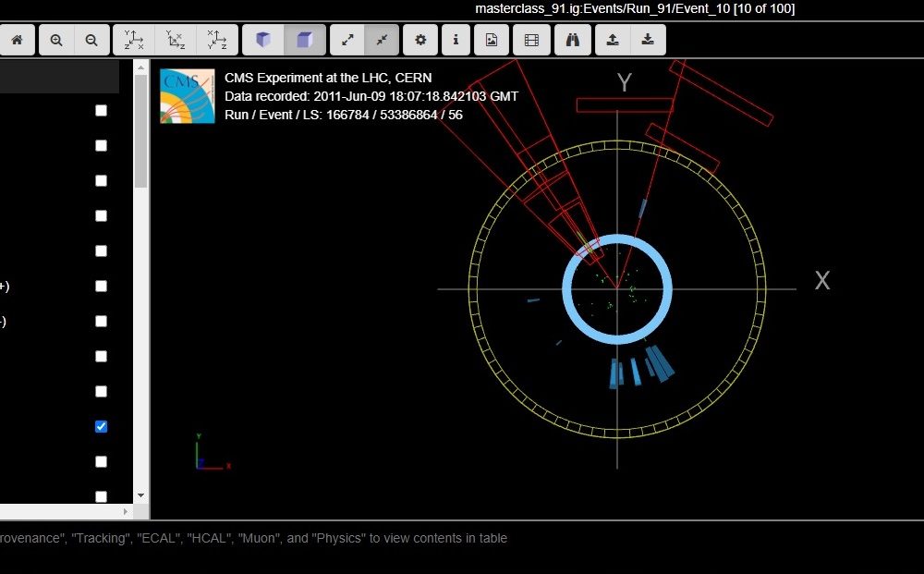Screen dimensions: 924x574
Task: Click the CMS logo thumbnail
Action: (188, 96)
